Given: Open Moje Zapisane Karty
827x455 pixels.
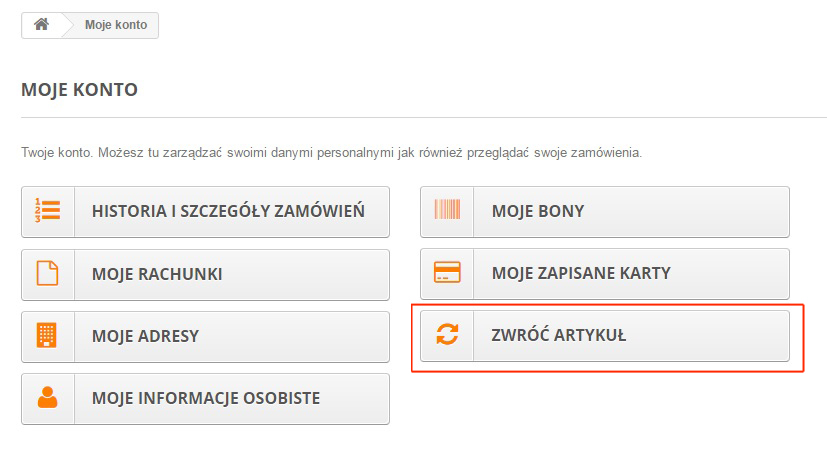Looking at the screenshot, I should pyautogui.click(x=605, y=274).
